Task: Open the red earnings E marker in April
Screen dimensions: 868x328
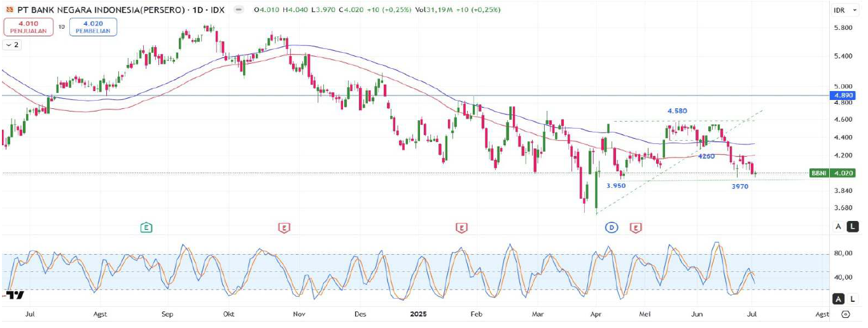Action: pyautogui.click(x=635, y=227)
